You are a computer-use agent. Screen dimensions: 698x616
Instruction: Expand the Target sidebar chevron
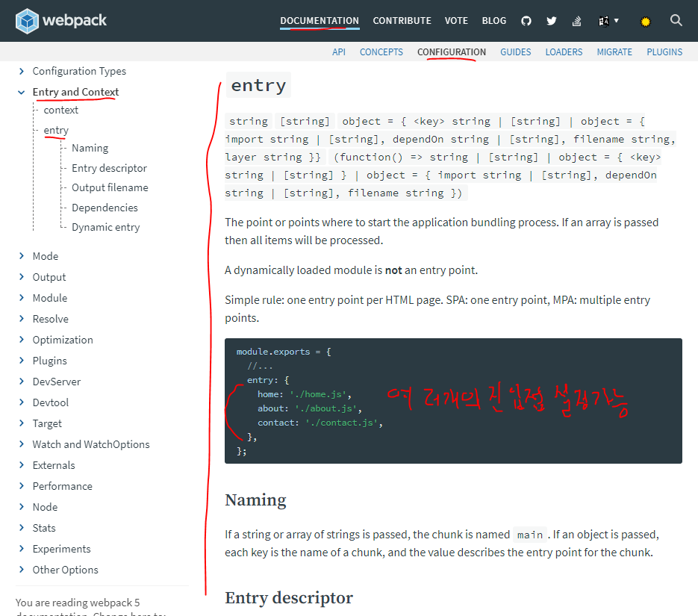pos(22,423)
